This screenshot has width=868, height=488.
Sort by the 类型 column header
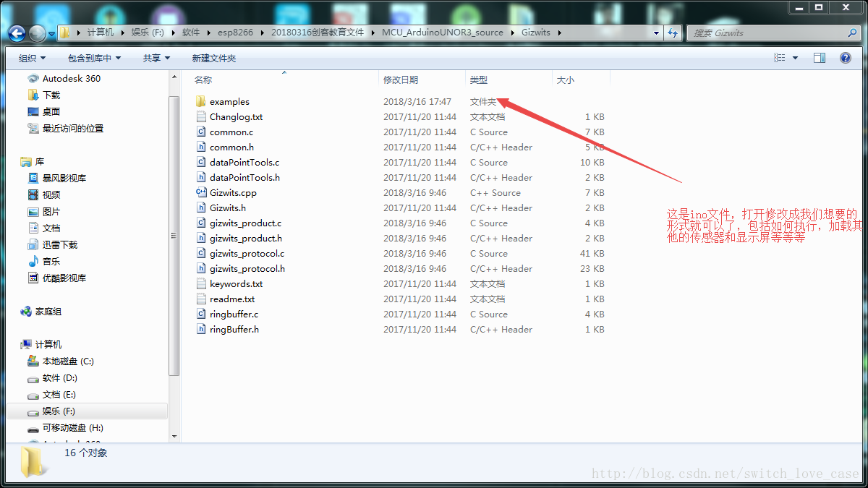[479, 80]
